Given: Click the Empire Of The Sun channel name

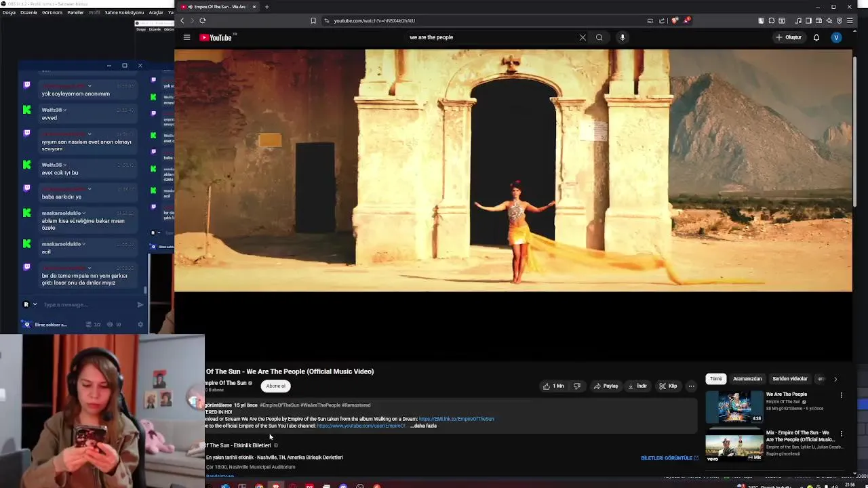Looking at the screenshot, I should [x=226, y=383].
